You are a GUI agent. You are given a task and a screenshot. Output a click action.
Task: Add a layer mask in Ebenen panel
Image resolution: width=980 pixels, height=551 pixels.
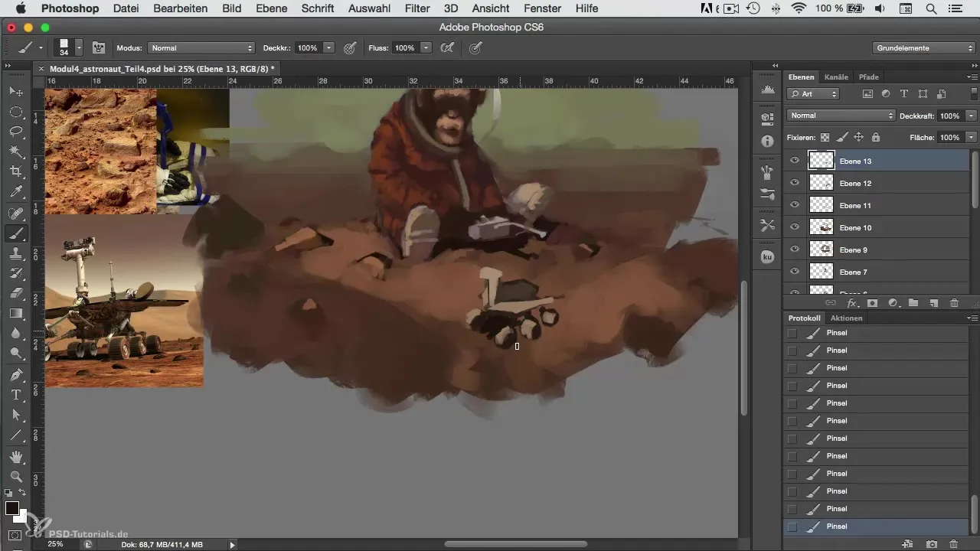871,303
